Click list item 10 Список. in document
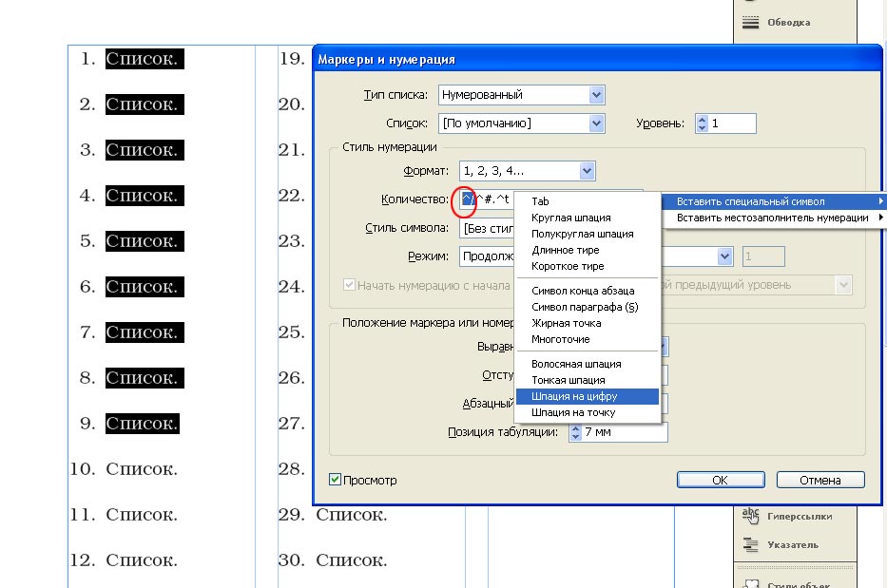The image size is (887, 588). pos(141,468)
